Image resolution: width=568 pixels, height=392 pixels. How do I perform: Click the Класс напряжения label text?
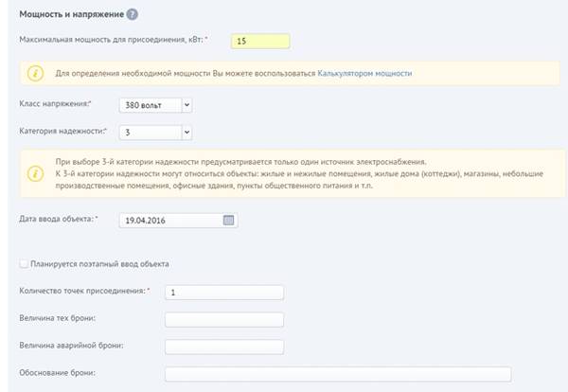[56, 103]
